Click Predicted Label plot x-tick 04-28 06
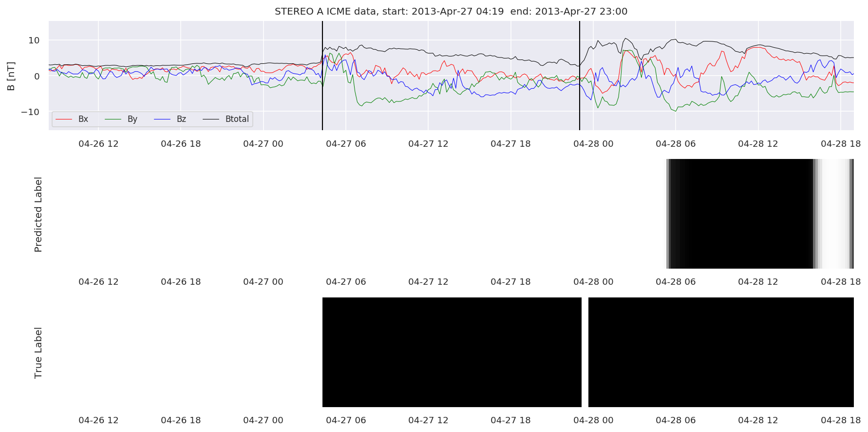868x432 pixels. (676, 282)
